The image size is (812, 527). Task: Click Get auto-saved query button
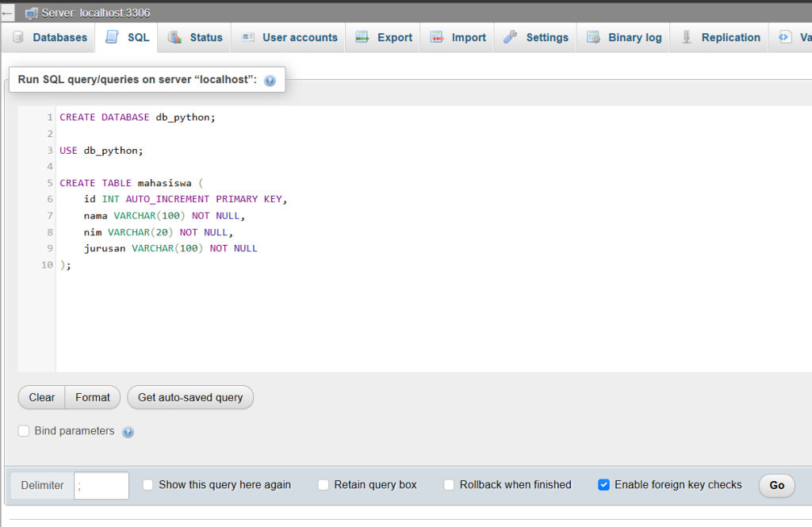pos(190,398)
